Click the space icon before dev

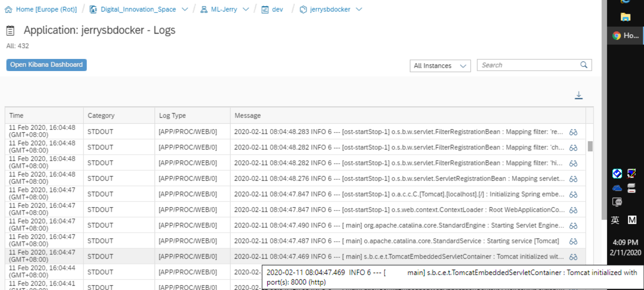[x=265, y=9]
